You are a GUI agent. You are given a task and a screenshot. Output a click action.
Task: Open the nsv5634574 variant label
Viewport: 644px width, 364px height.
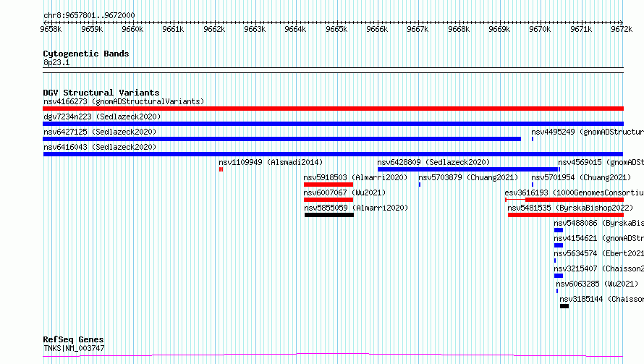(599, 253)
